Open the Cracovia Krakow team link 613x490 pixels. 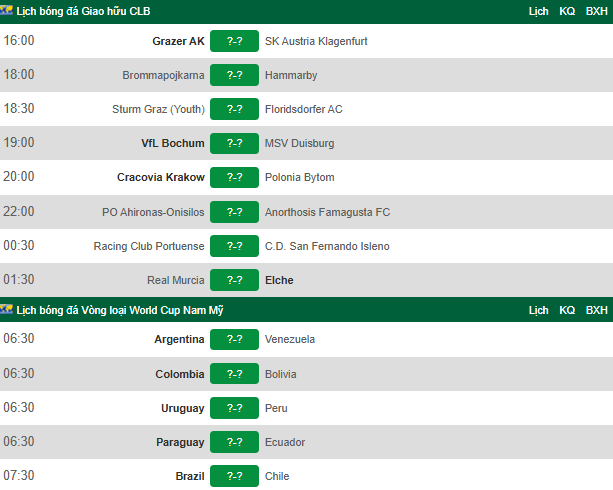coord(161,177)
